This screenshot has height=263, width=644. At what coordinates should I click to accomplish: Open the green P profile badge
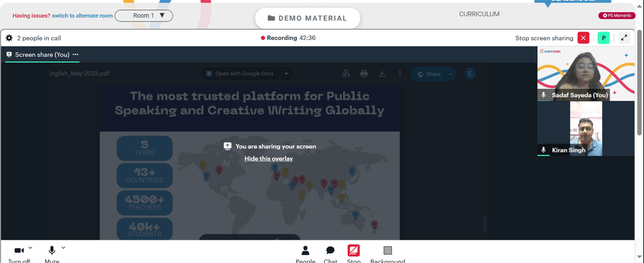click(603, 38)
